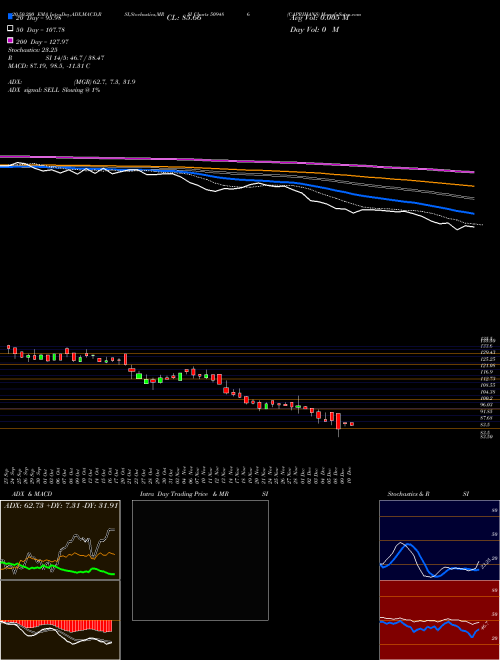Select the '20 Day - 93.98' legend text
This screenshot has height=660, width=500.
point(38,18)
